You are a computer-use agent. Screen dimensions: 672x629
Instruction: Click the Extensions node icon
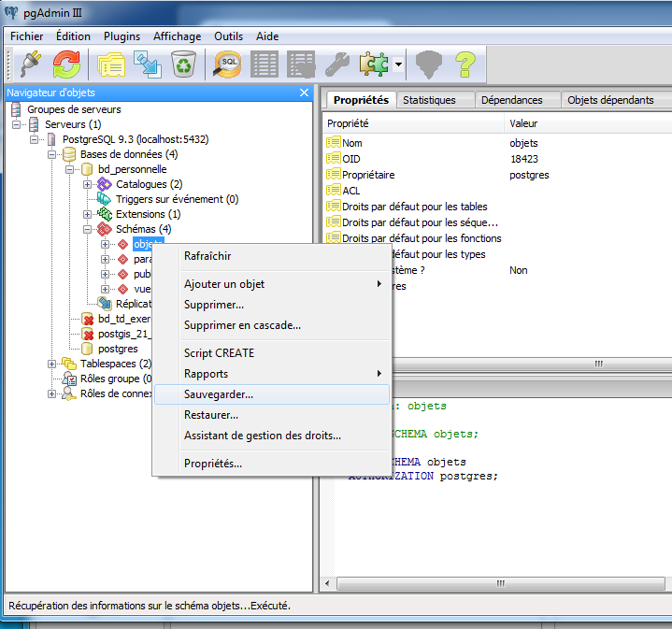pos(104,214)
